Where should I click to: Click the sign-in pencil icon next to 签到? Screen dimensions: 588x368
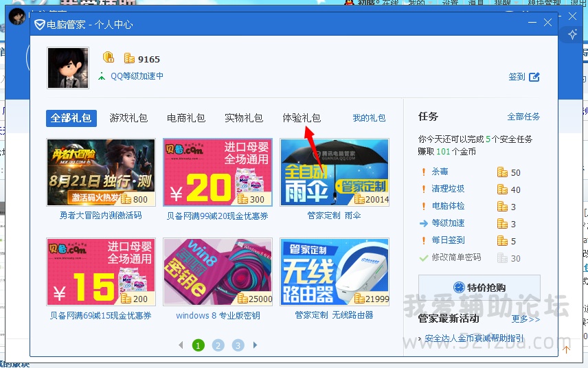point(534,77)
